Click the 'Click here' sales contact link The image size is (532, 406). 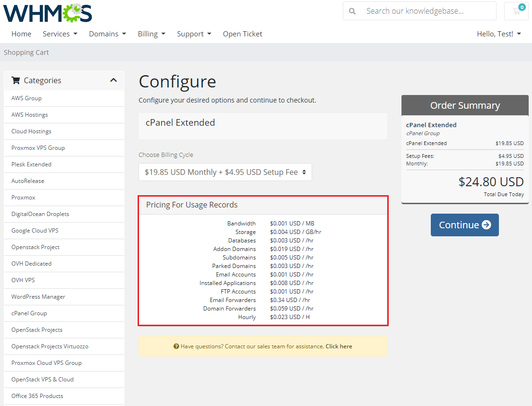[339, 346]
